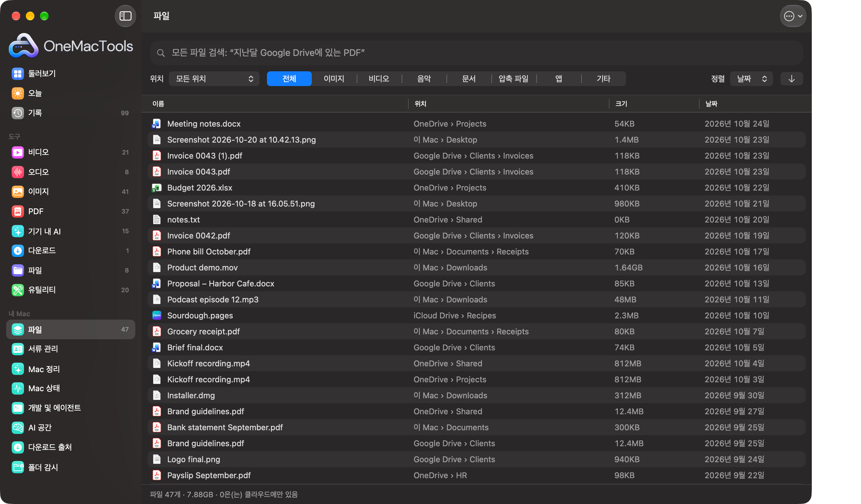Open the 개발 및 에이전트 terminal icon
This screenshot has width=861, height=504.
(x=18, y=408)
